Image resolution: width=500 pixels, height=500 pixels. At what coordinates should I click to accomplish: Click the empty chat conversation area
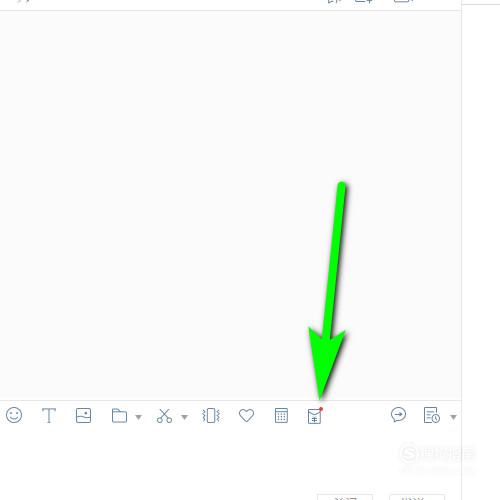(x=230, y=205)
